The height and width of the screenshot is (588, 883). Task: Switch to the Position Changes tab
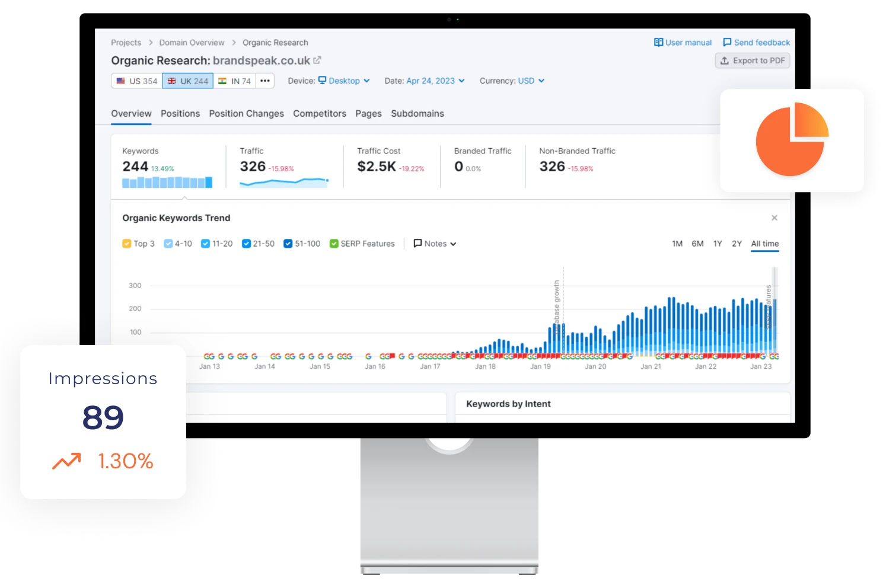pos(246,114)
